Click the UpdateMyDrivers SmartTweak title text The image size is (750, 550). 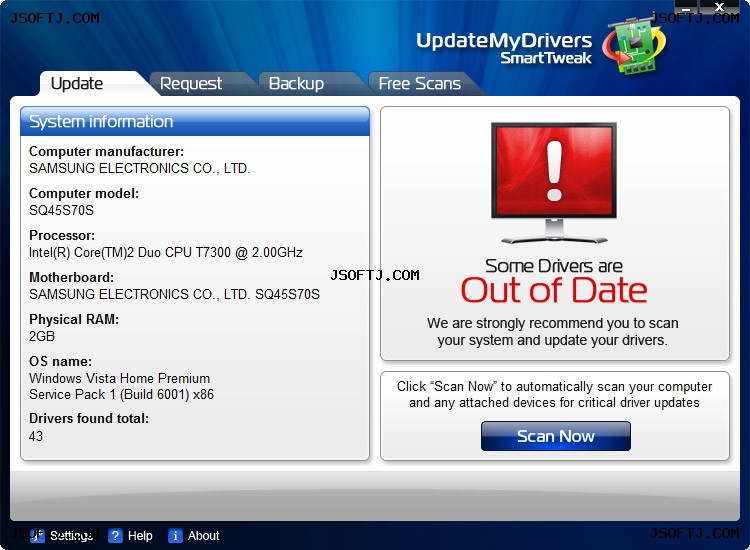click(x=504, y=48)
